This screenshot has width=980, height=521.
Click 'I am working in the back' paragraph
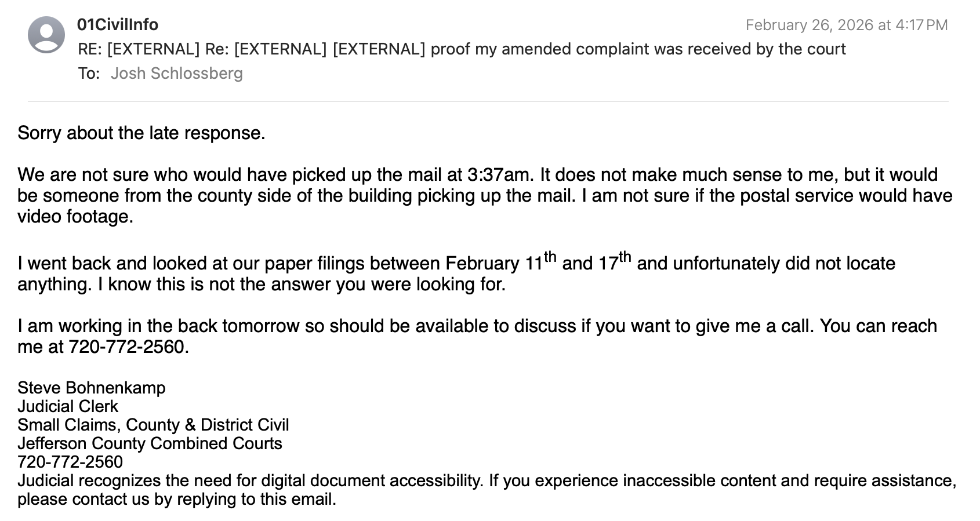pos(477,336)
